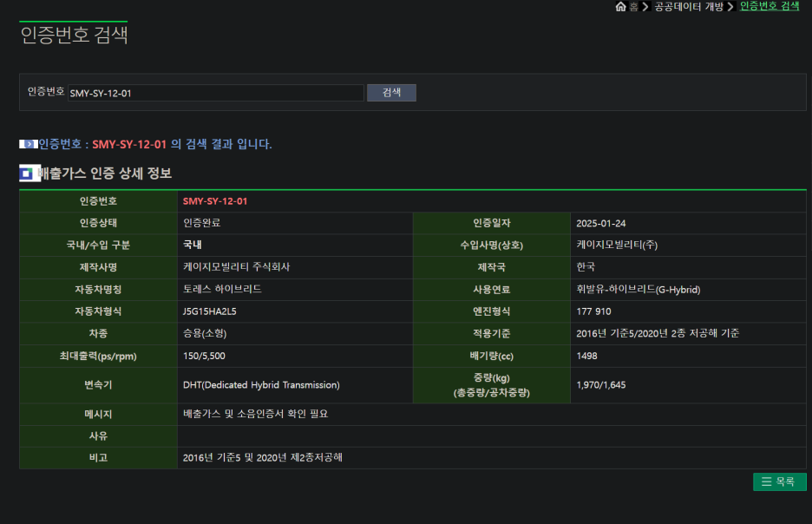
Task: Select DHT(Dedicated Hybrid Transmission) value
Action: click(x=261, y=384)
